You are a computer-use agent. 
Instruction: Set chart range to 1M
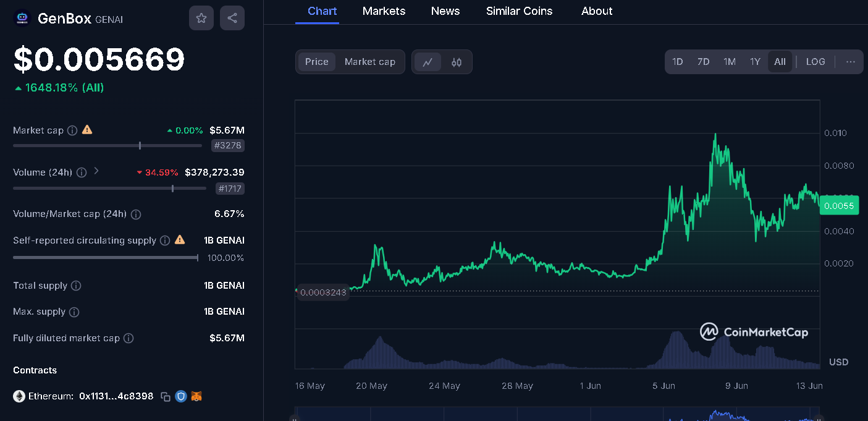tap(730, 62)
